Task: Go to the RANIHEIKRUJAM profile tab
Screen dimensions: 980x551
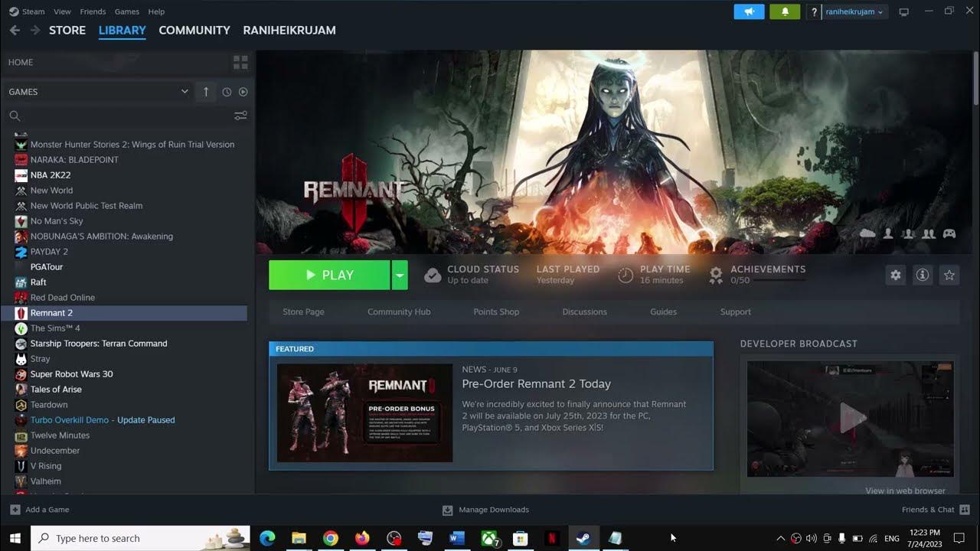Action: pyautogui.click(x=289, y=30)
